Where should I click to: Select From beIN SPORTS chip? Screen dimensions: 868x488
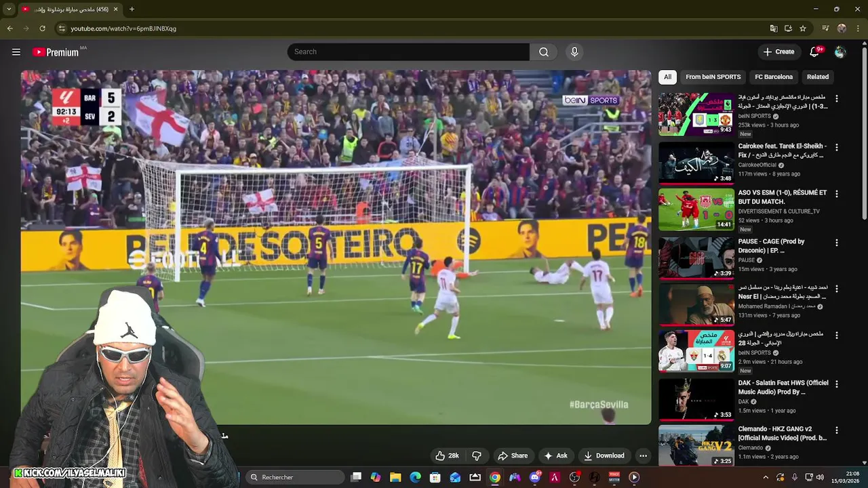pyautogui.click(x=713, y=77)
